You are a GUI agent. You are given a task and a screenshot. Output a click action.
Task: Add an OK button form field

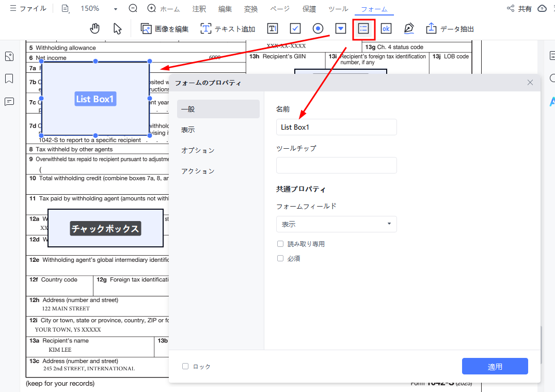point(386,28)
